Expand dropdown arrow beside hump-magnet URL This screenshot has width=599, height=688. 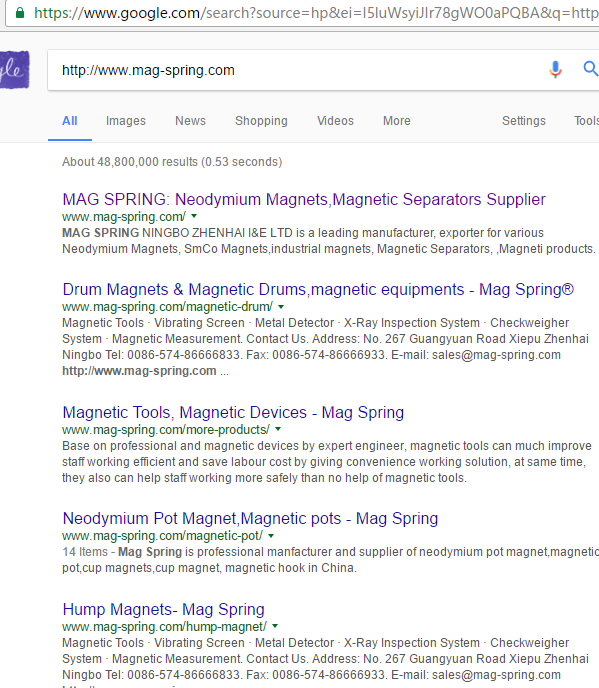click(275, 626)
